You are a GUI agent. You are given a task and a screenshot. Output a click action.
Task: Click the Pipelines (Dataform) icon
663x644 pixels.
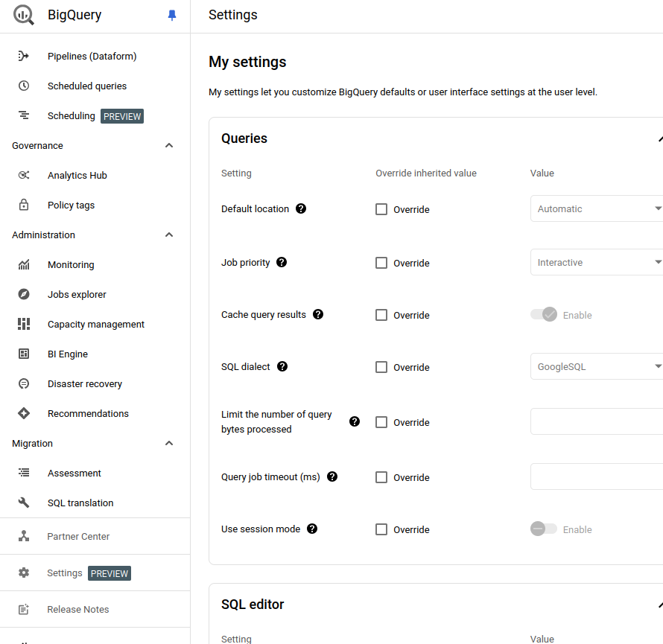pyautogui.click(x=24, y=56)
